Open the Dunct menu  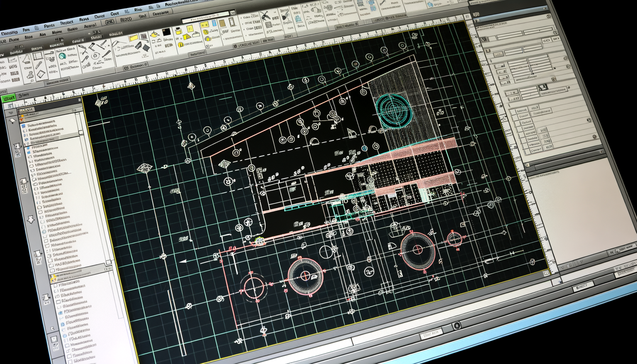[x=100, y=16]
